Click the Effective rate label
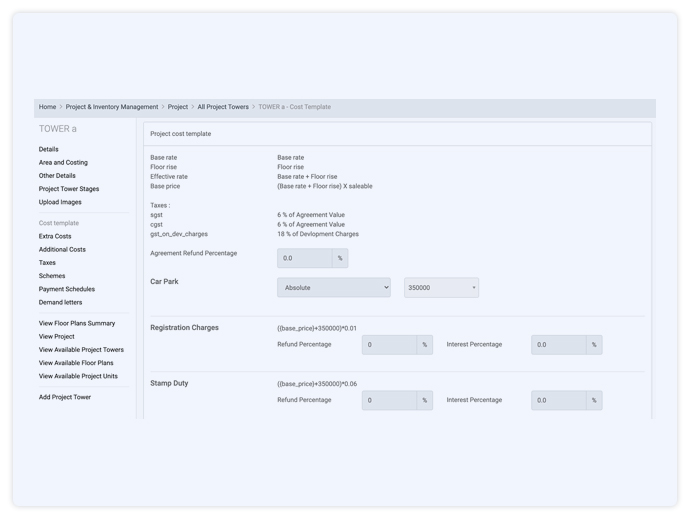The image size is (689, 517). click(169, 177)
